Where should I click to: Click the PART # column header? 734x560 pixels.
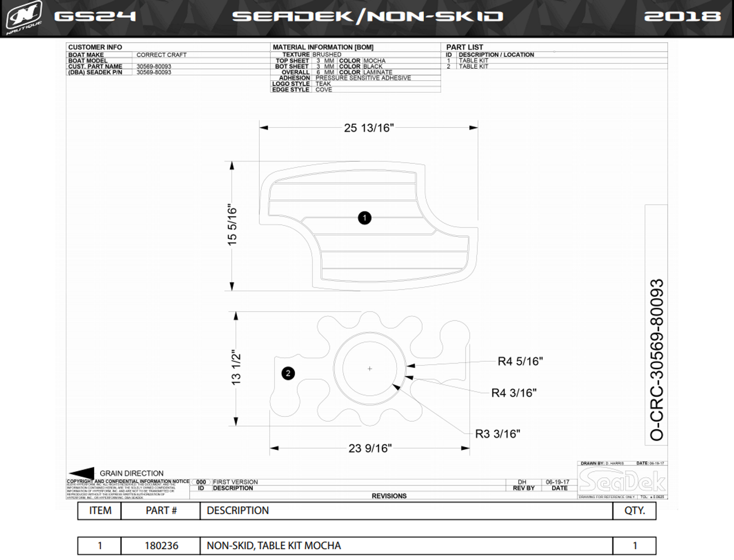click(x=161, y=510)
